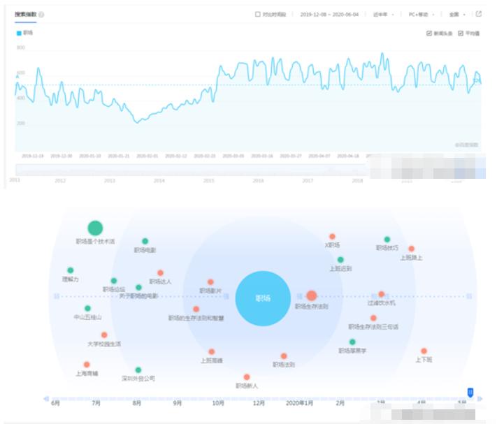The width and height of the screenshot is (504, 424).
Task: Uncheck the 平均值 checkbox
Action: (460, 34)
